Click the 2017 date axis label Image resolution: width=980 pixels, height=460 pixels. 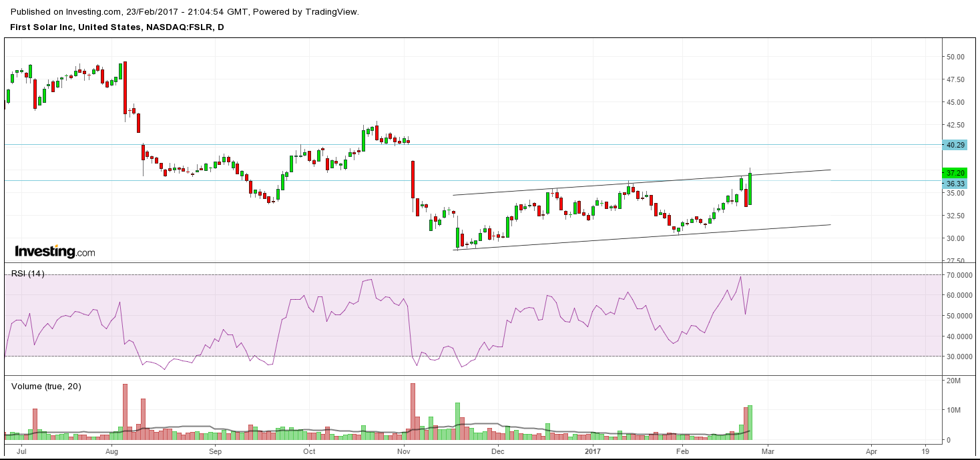(593, 452)
